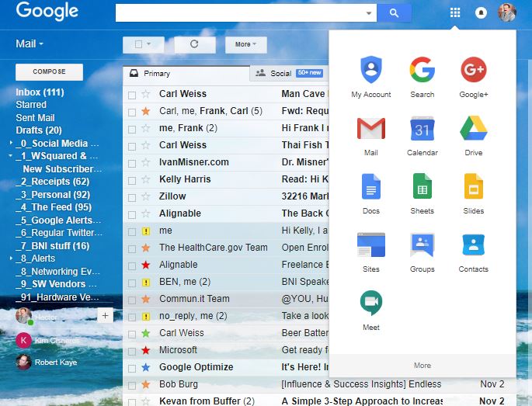This screenshot has height=406, width=532.
Task: Collapse the _1_WSquared label
Action: [x=11, y=156]
